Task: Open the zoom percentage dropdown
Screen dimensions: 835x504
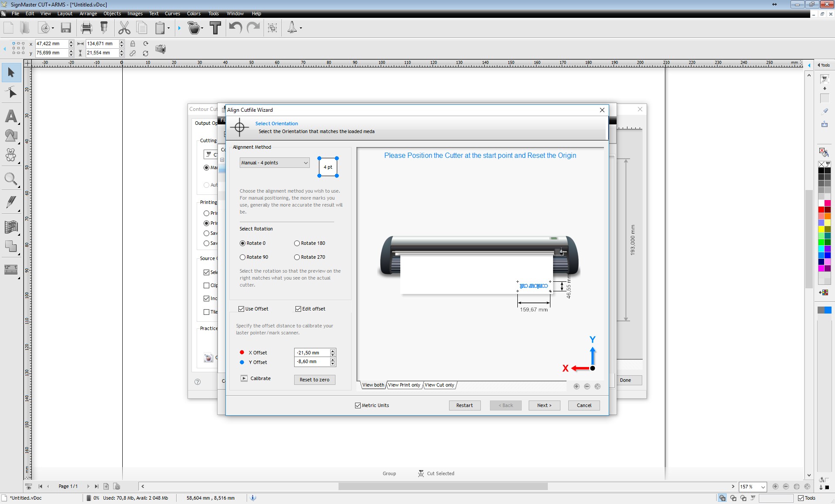Action: click(x=763, y=487)
